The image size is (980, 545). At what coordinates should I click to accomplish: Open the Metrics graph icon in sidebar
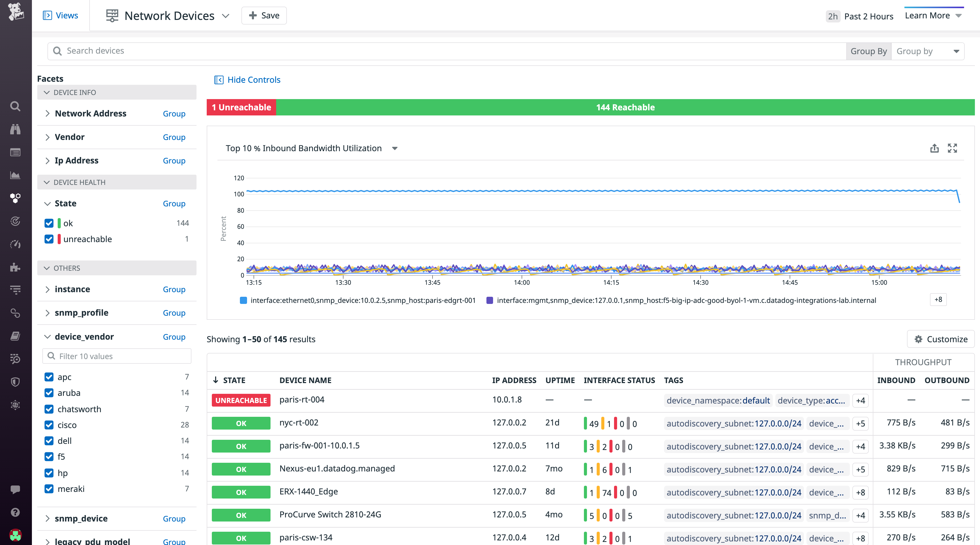coord(15,175)
